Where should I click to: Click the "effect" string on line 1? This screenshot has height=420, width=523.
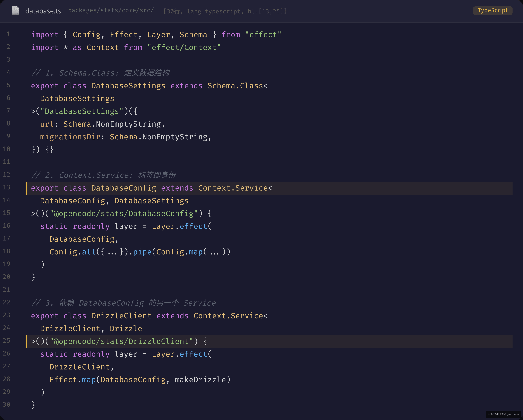[x=263, y=35]
